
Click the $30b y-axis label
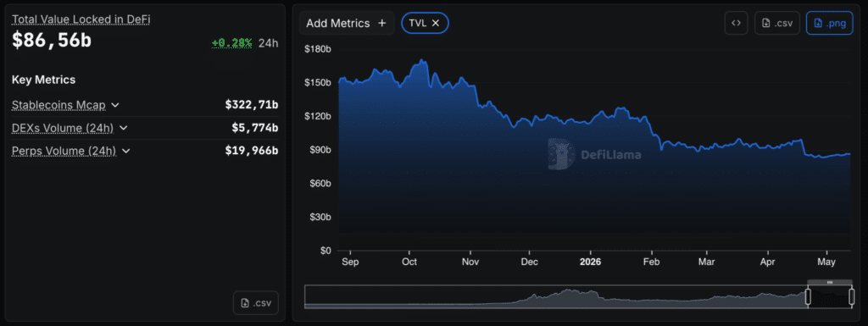tap(320, 217)
